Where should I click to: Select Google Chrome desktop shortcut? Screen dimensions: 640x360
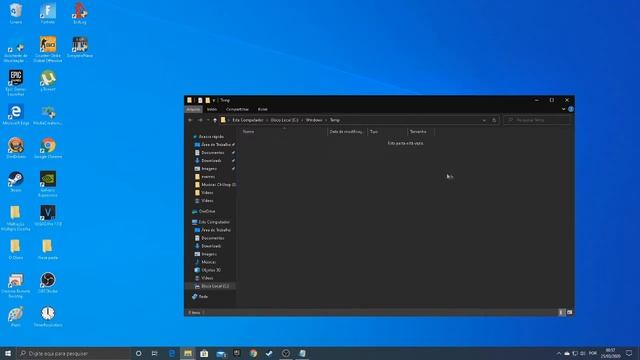point(48,148)
